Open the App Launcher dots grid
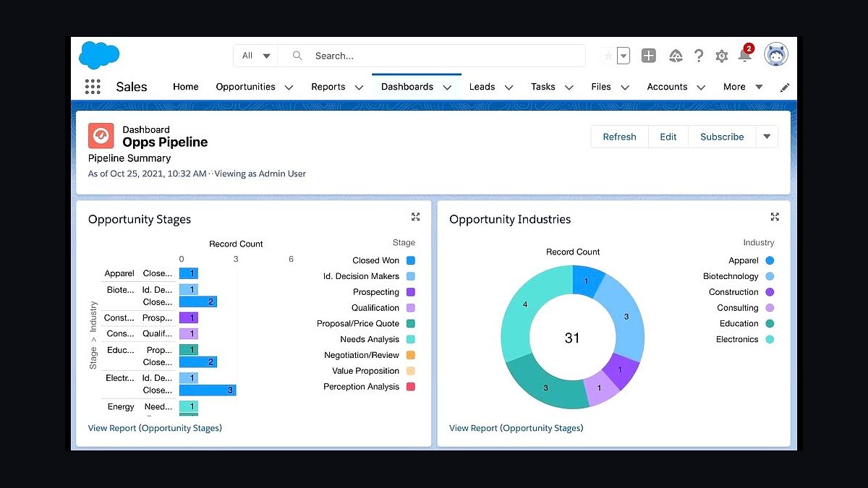This screenshot has height=488, width=868. coord(93,87)
